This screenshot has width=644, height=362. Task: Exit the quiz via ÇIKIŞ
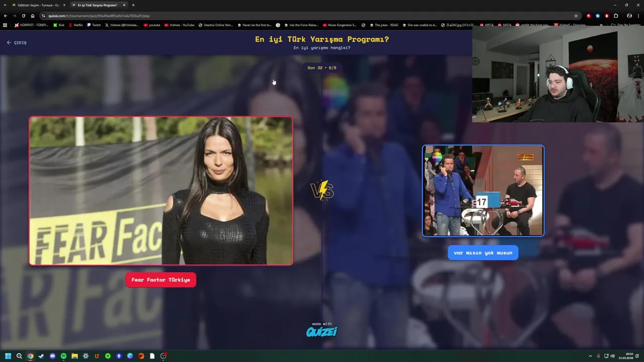(17, 43)
